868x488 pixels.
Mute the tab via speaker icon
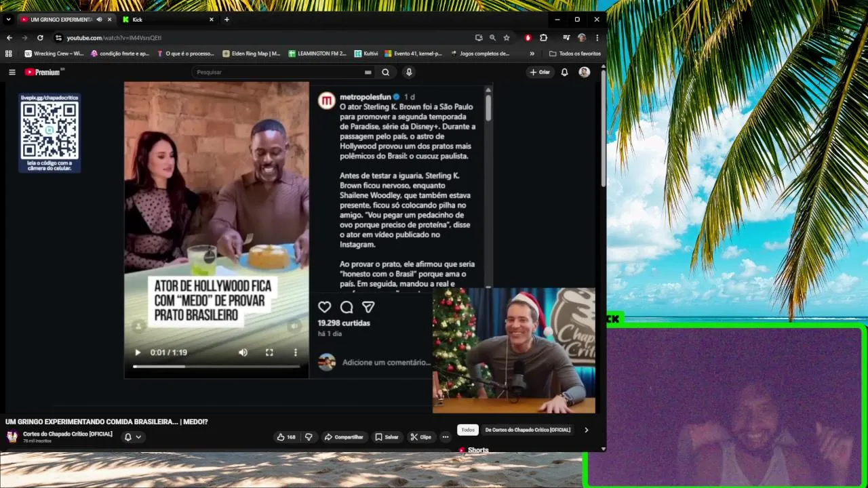tap(100, 20)
